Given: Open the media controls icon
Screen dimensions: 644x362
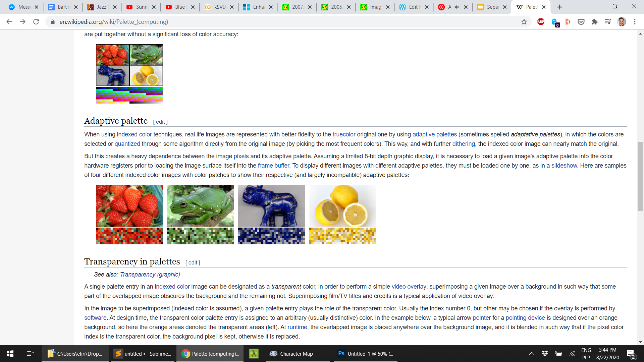Looking at the screenshot, I should click(x=608, y=22).
